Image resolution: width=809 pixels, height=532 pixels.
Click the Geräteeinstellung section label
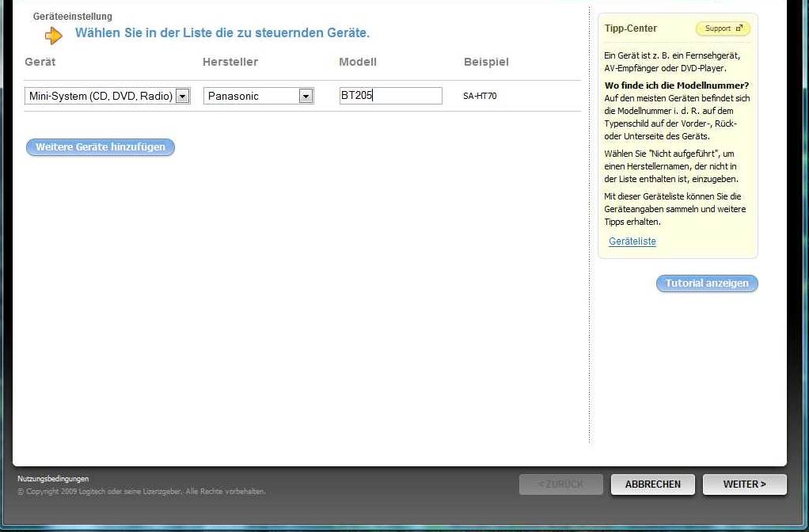click(x=73, y=17)
